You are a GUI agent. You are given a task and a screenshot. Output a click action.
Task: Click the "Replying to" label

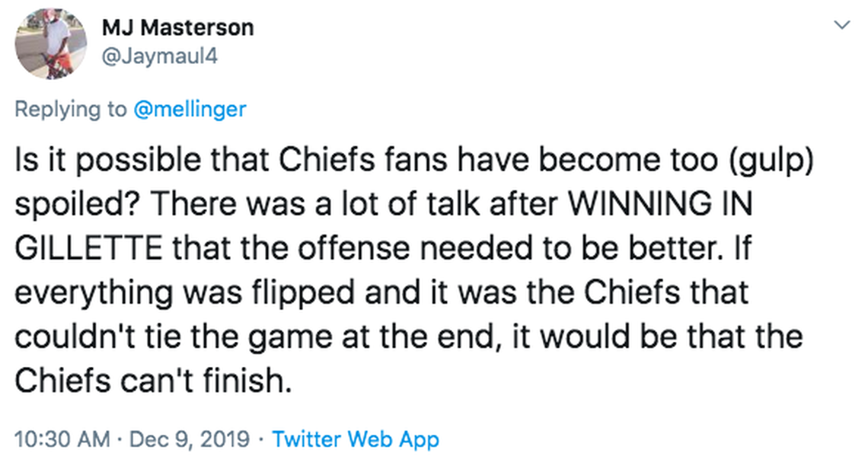click(x=71, y=109)
